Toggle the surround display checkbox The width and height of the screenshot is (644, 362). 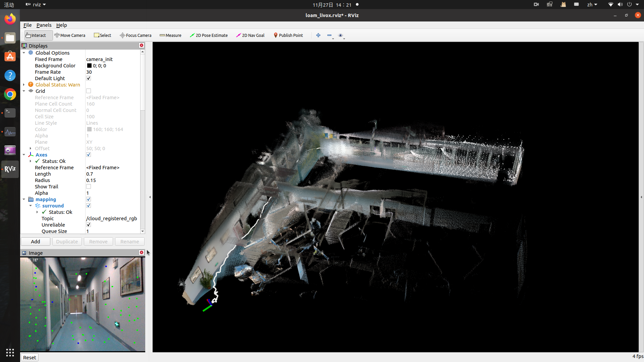coord(89,205)
